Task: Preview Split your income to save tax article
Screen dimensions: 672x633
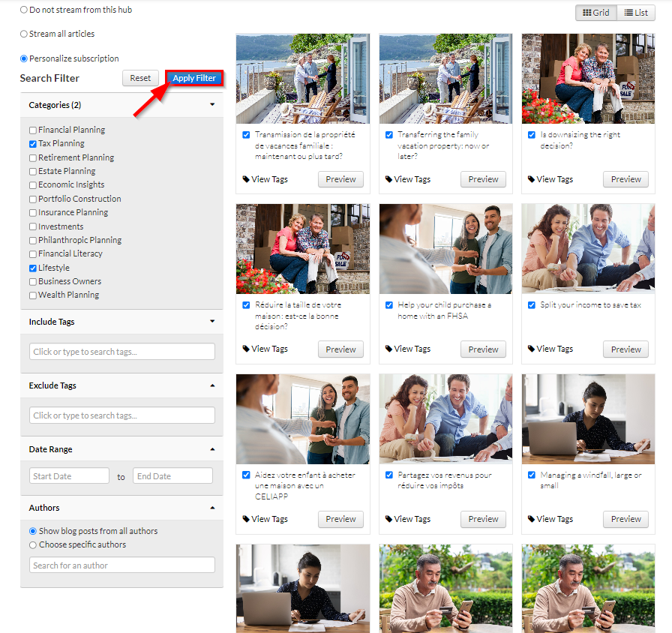Action: 625,349
